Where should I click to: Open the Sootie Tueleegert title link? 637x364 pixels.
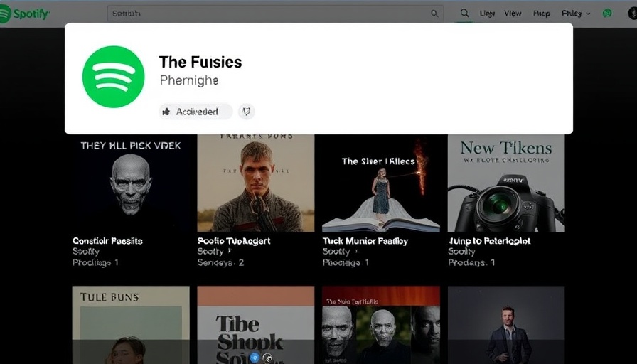(234, 241)
